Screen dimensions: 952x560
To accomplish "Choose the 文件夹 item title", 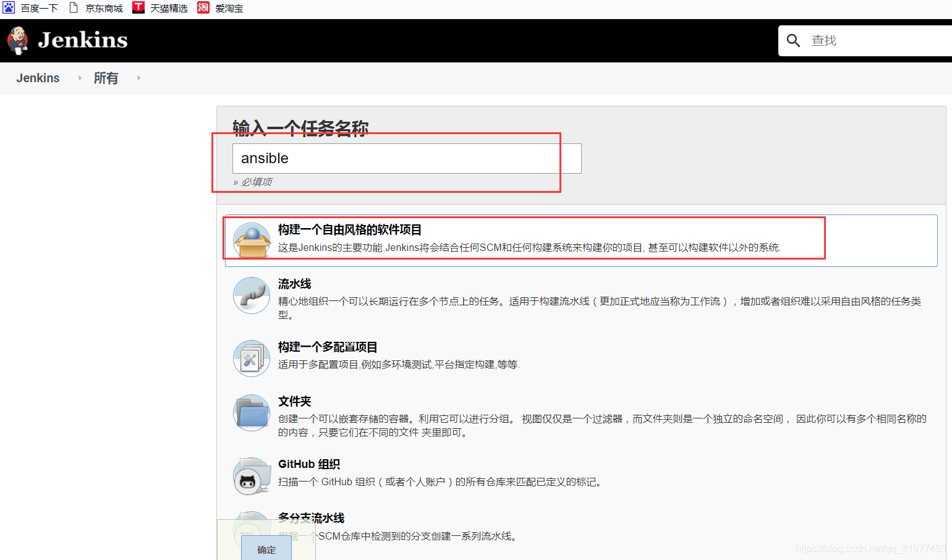I will (295, 401).
